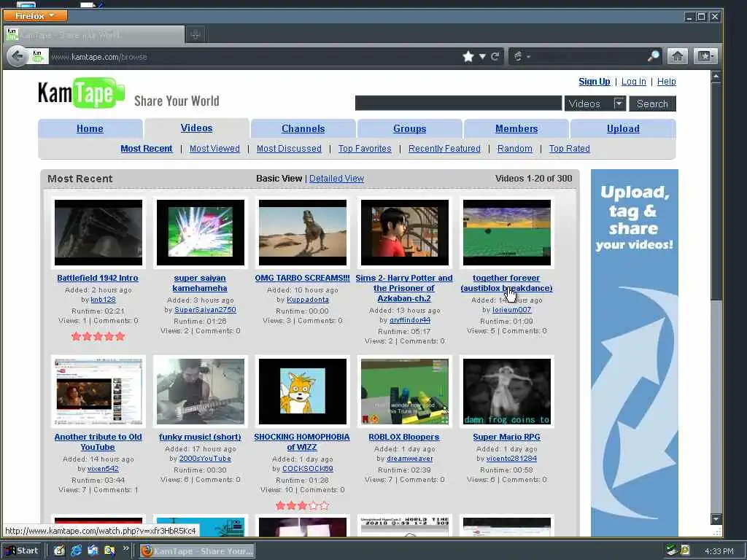
Task: Click the Upload, tag & share banner
Action: pos(635,352)
